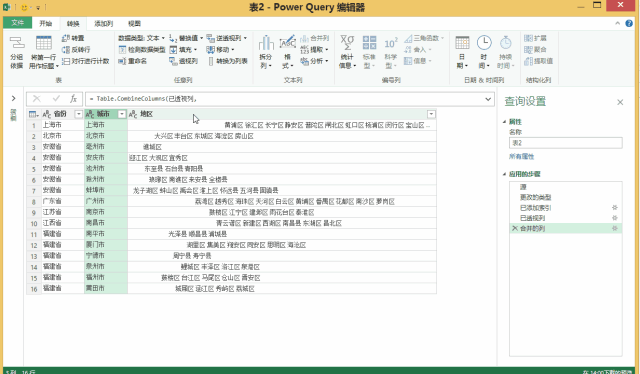
Task: Click the 所有属性 link
Action: coord(521,156)
